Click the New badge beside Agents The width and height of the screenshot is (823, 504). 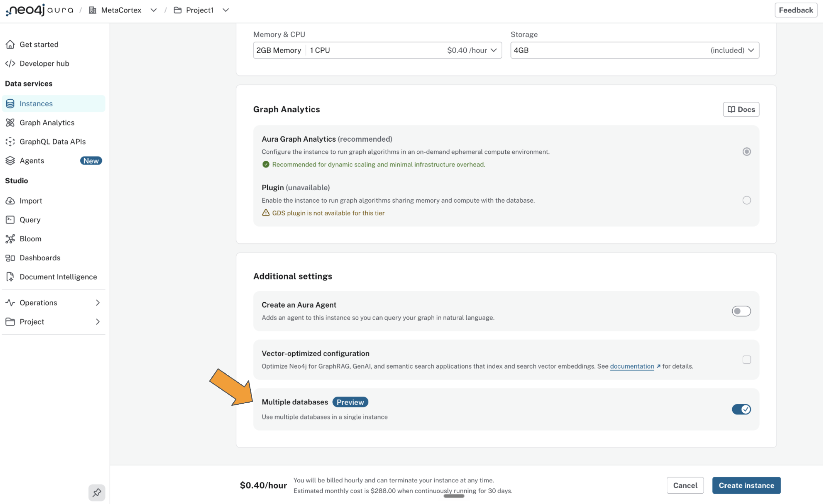[91, 161]
